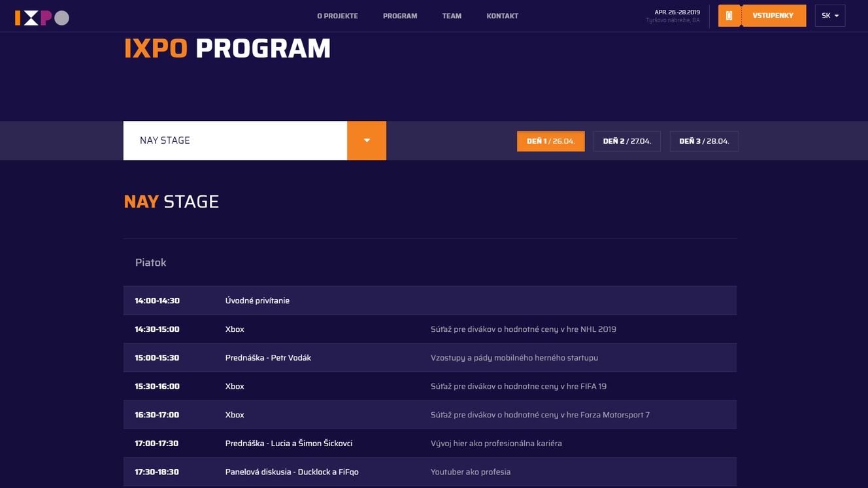Expand the stage selector orange arrow
The width and height of the screenshot is (868, 488).
click(367, 140)
